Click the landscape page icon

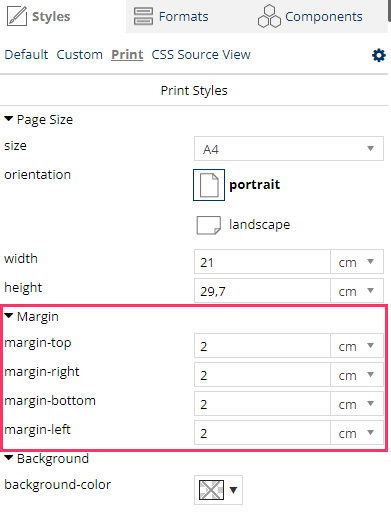(209, 225)
